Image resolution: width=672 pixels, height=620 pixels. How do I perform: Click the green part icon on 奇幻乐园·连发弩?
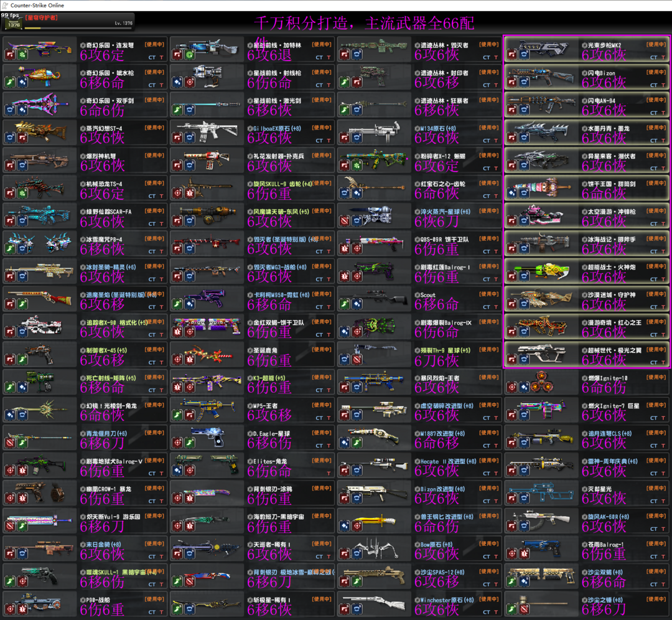pos(22,55)
